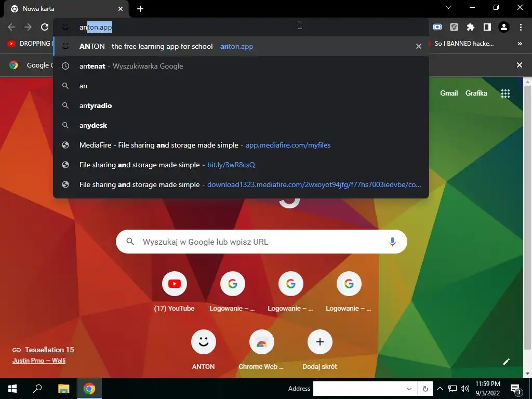Close the Nowa karta tab
Image resolution: width=532 pixels, height=399 pixels.
click(121, 9)
